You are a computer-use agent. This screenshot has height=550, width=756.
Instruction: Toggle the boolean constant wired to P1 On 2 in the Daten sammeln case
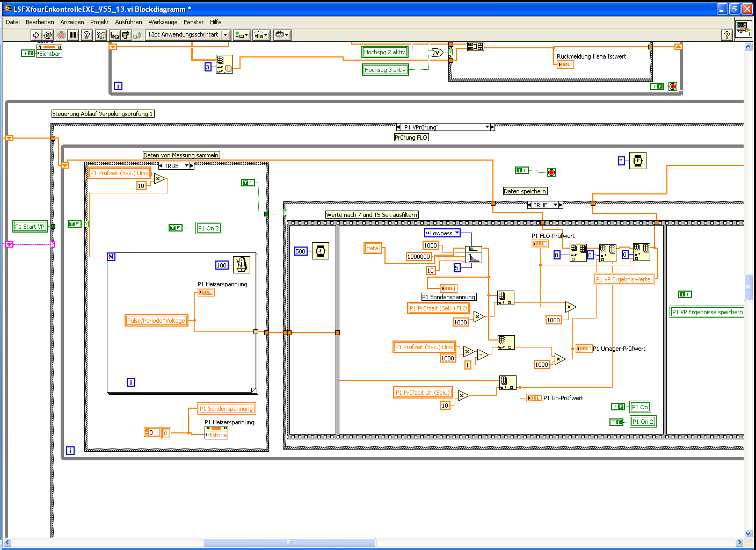coord(176,228)
